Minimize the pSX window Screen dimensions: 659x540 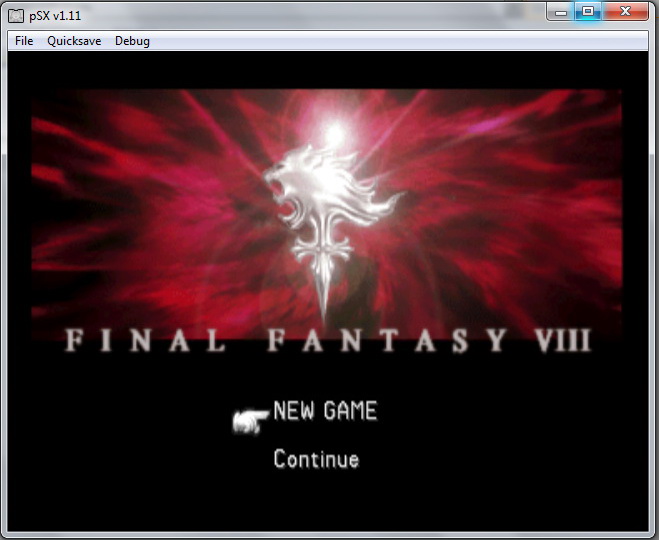[561, 12]
